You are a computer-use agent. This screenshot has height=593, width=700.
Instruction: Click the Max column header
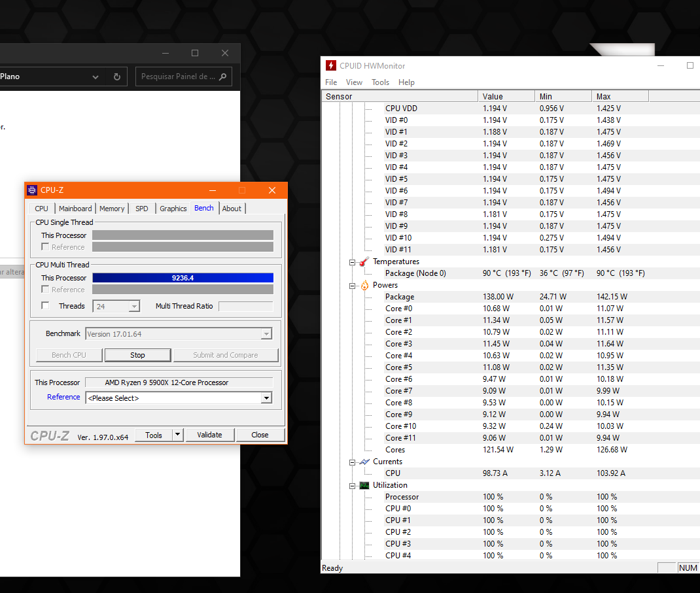621,96
